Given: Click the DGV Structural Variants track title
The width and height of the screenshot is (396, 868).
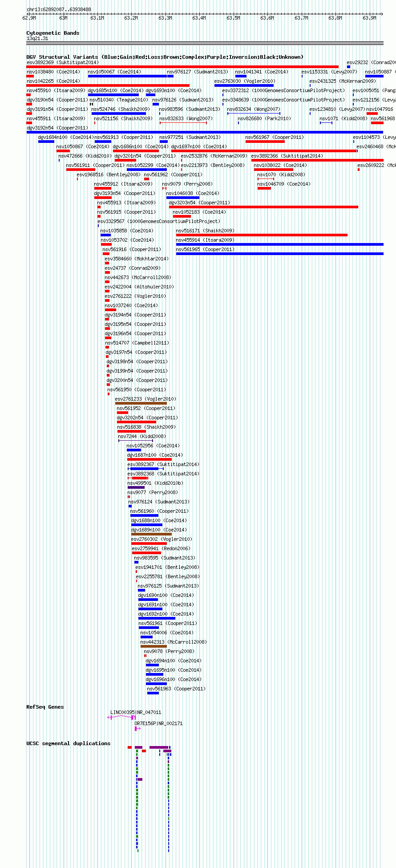Looking at the screenshot, I should (165, 57).
